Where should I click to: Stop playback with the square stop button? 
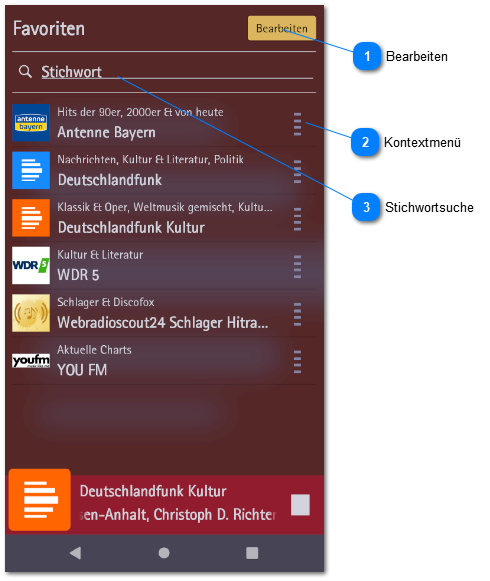pos(300,505)
